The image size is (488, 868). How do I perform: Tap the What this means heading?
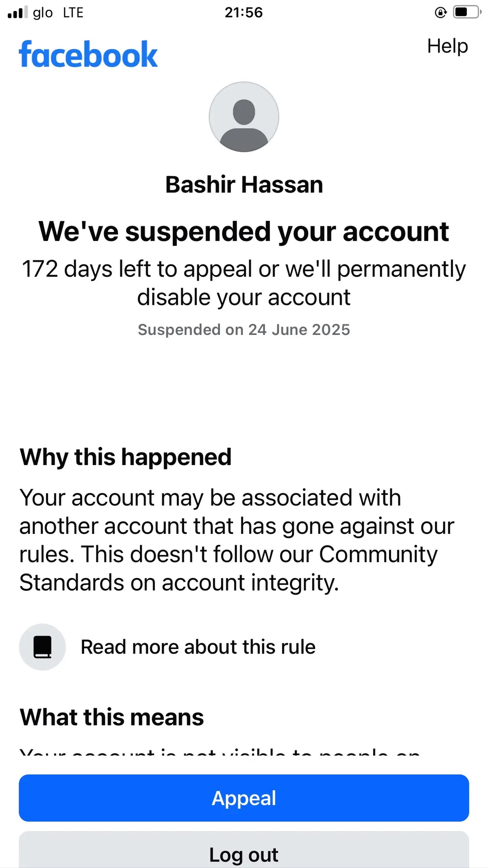(112, 717)
